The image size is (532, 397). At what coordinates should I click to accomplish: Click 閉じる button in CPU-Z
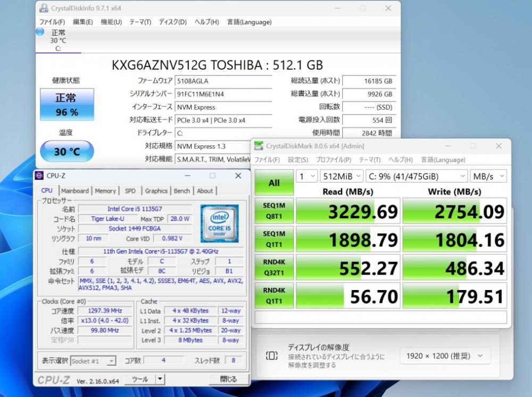coord(228,379)
